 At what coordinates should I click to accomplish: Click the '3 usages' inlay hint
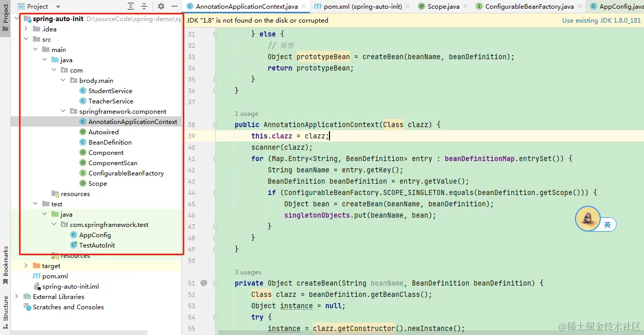[248, 272]
